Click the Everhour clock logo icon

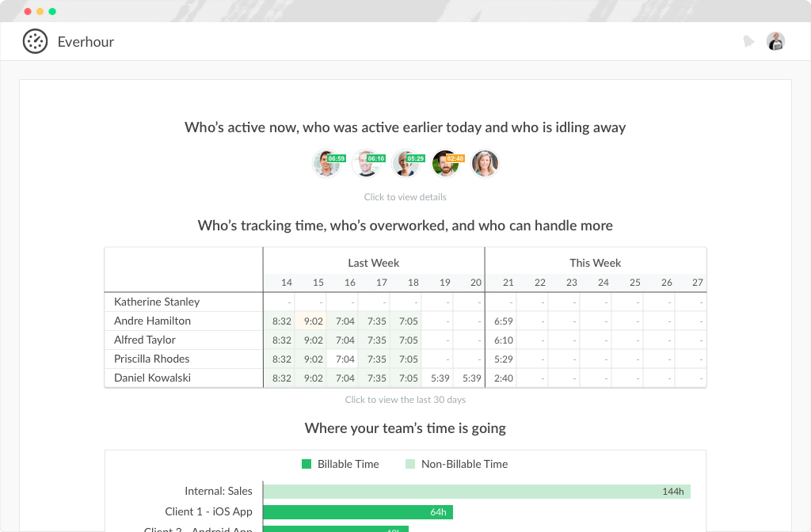[35, 41]
